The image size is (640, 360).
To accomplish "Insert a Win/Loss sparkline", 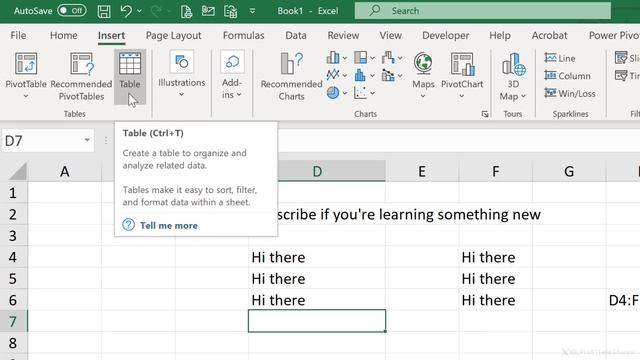I will pos(569,93).
